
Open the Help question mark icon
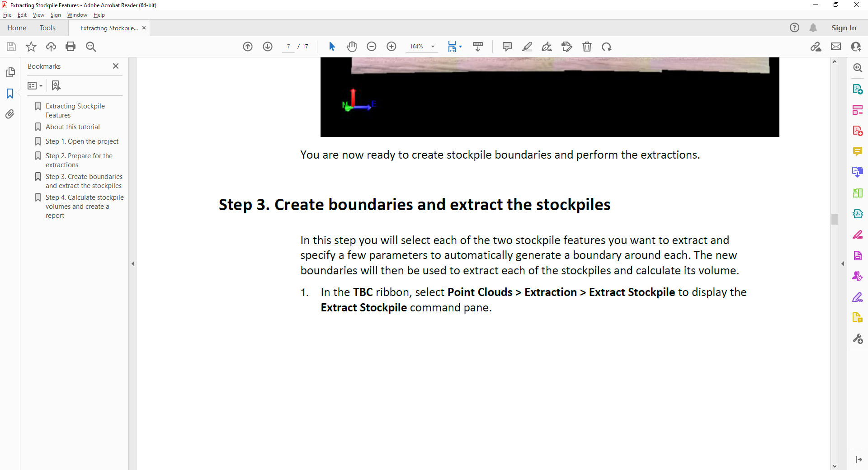[x=794, y=28]
